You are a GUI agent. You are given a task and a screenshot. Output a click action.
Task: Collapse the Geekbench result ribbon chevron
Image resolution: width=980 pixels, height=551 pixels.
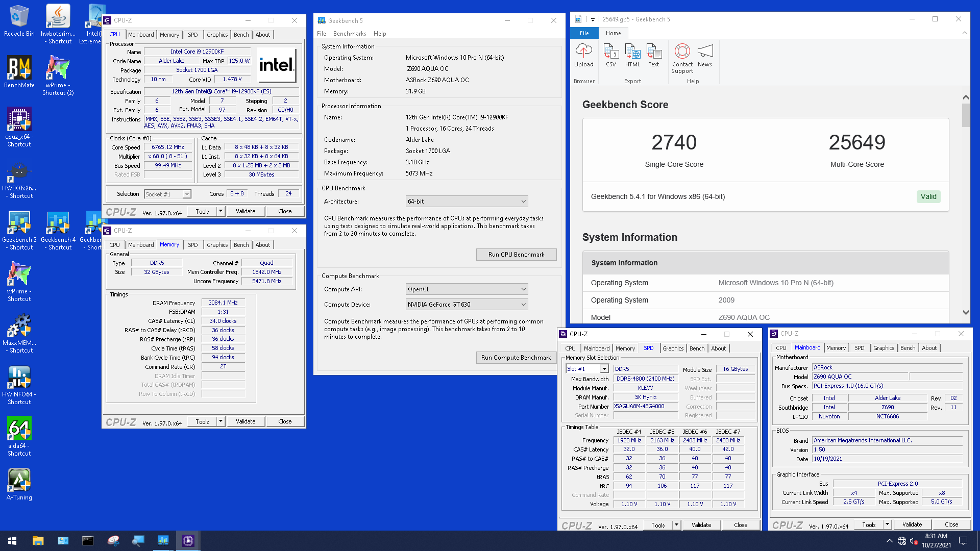point(964,33)
